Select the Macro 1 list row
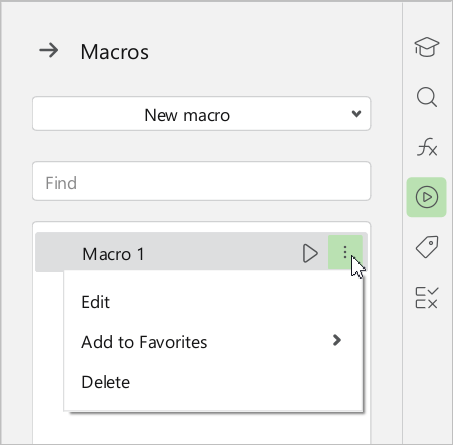This screenshot has width=453, height=445. (x=201, y=252)
